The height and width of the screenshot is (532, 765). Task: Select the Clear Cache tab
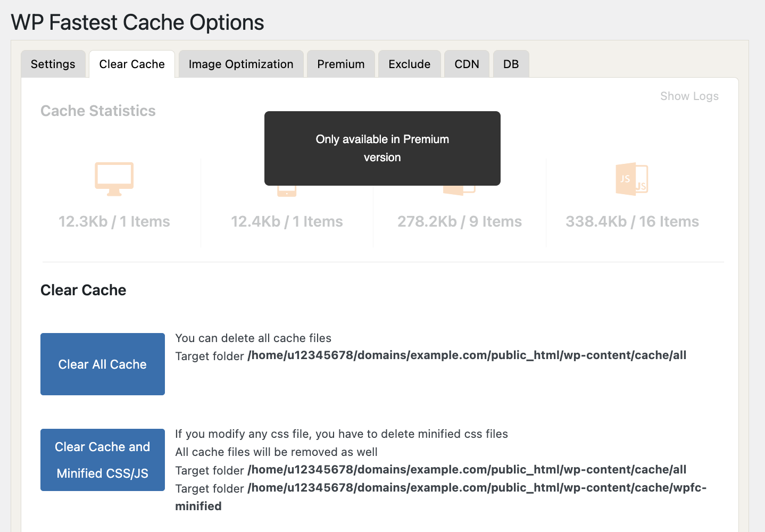[131, 64]
